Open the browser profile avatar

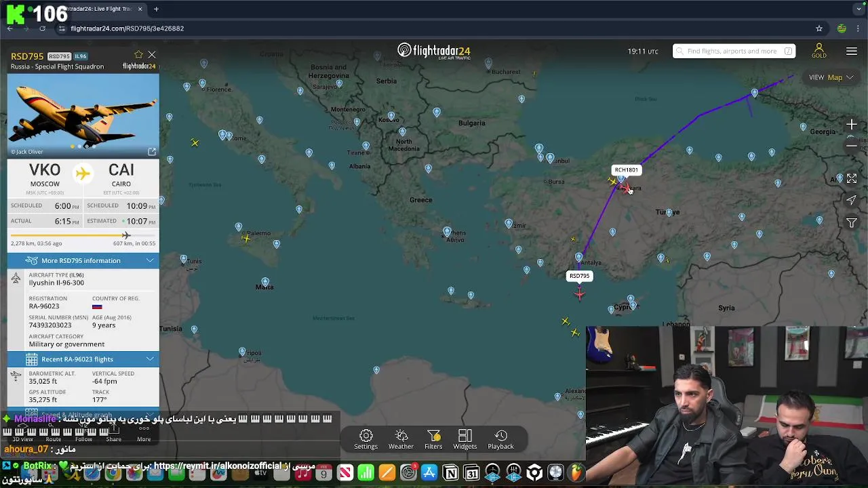point(842,28)
